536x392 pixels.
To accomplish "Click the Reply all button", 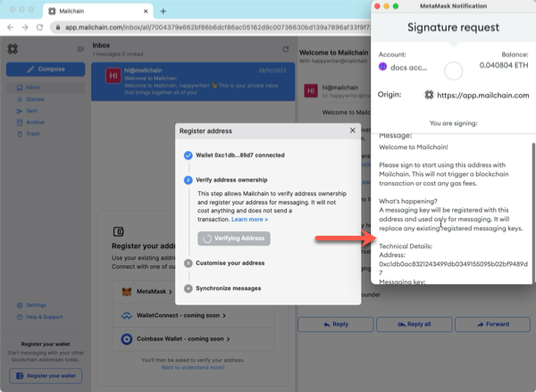I will pyautogui.click(x=414, y=324).
